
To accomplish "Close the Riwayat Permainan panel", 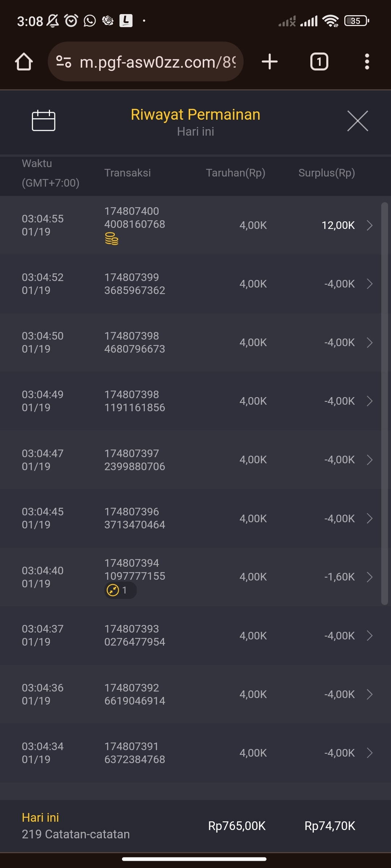I will [x=357, y=121].
